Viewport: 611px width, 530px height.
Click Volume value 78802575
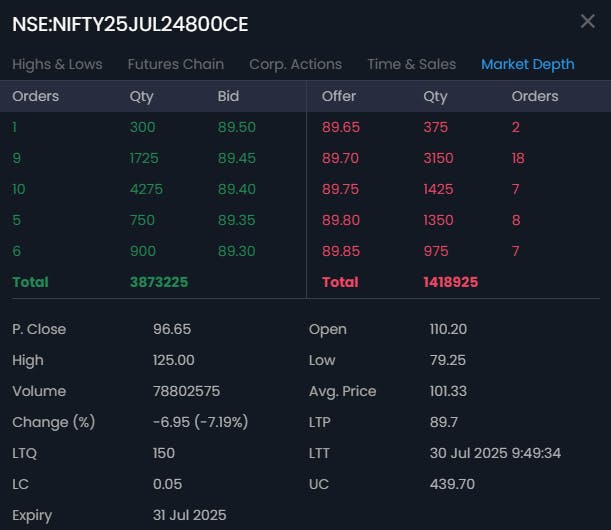pos(187,391)
